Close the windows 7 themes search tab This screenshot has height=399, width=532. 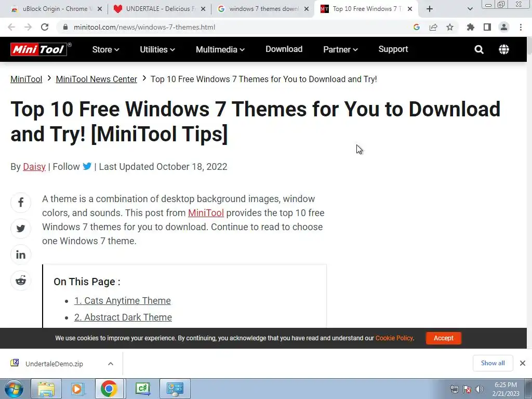tap(307, 9)
